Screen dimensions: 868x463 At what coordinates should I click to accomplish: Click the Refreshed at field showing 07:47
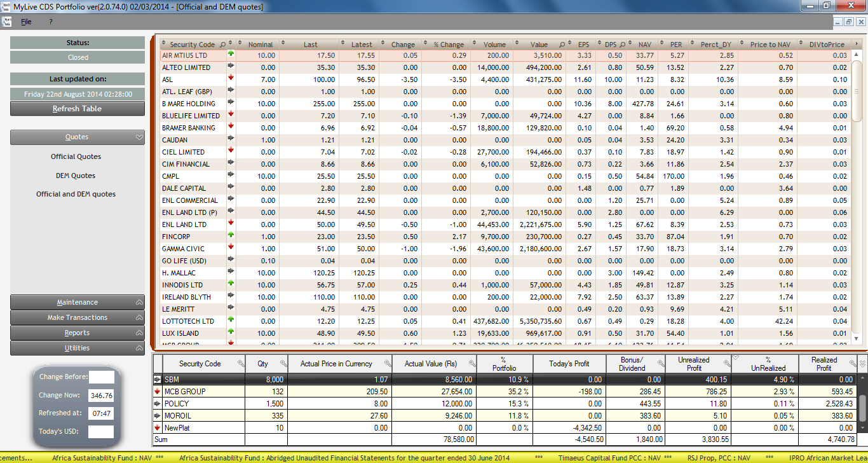(100, 413)
